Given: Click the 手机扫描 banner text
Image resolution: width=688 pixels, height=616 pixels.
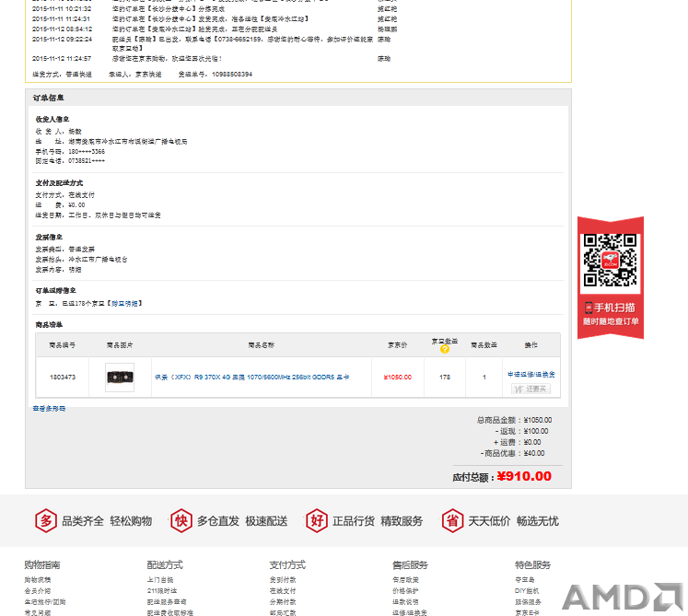Looking at the screenshot, I should pos(614,308).
